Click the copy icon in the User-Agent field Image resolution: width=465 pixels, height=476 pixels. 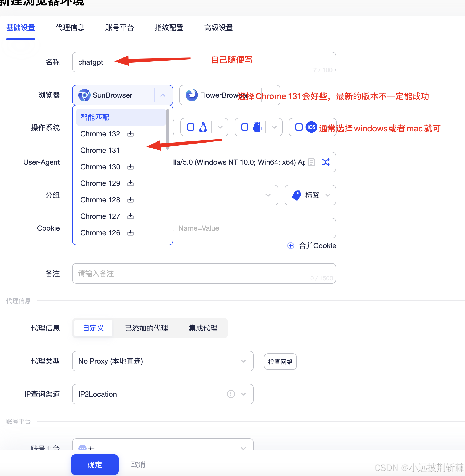[311, 162]
